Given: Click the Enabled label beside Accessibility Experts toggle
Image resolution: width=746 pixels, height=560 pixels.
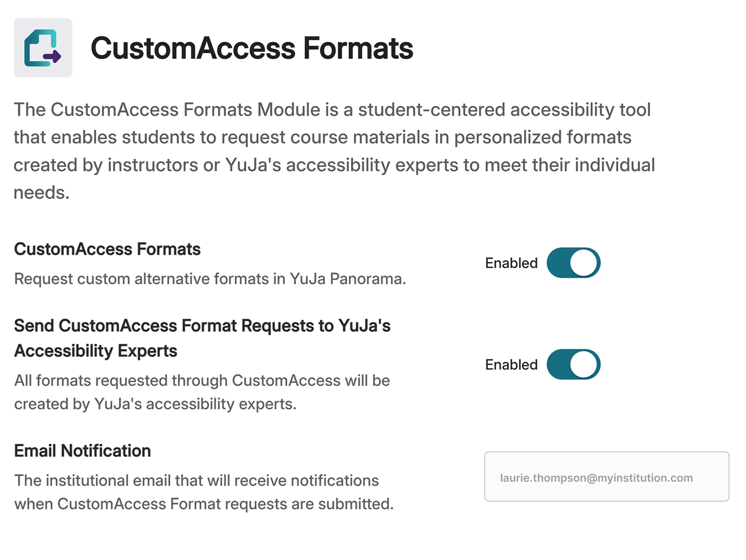Looking at the screenshot, I should click(x=511, y=365).
